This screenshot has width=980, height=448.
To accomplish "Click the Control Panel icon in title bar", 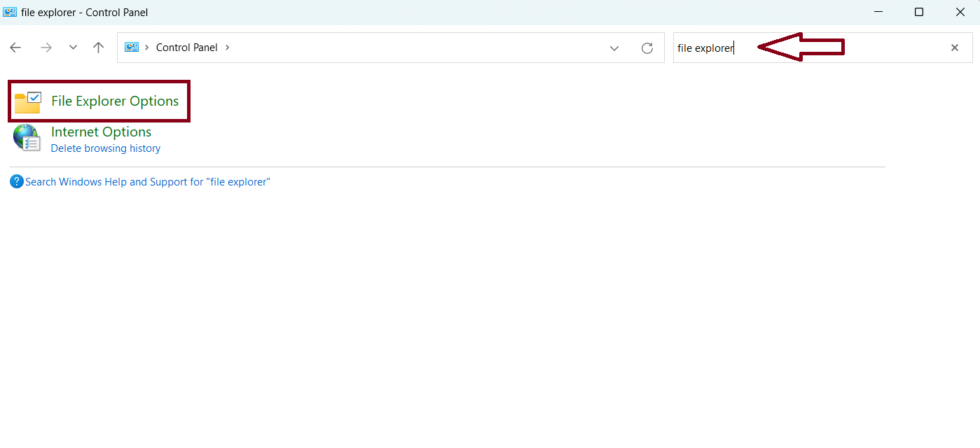I will pyautogui.click(x=10, y=12).
